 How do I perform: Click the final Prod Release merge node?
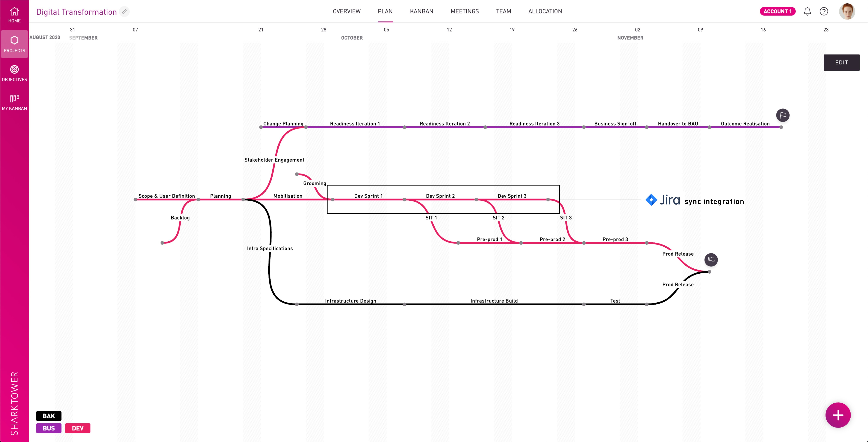pos(709,272)
